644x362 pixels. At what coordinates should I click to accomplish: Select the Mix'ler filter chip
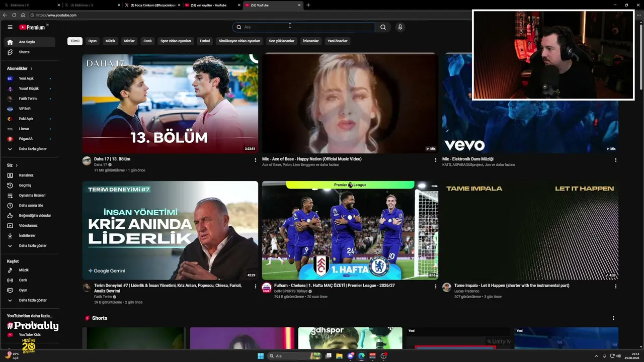pos(129,41)
